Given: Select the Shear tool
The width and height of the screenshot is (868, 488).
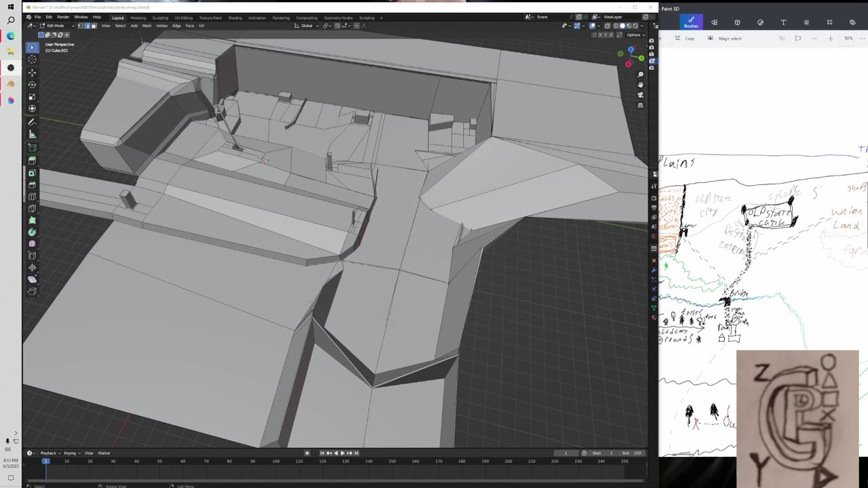Looking at the screenshot, I should 32,279.
